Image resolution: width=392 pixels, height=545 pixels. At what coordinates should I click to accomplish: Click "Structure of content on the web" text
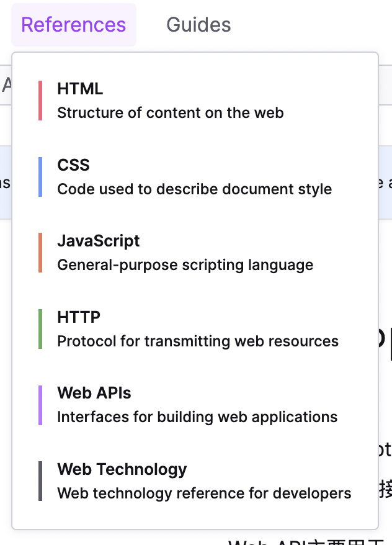[171, 113]
